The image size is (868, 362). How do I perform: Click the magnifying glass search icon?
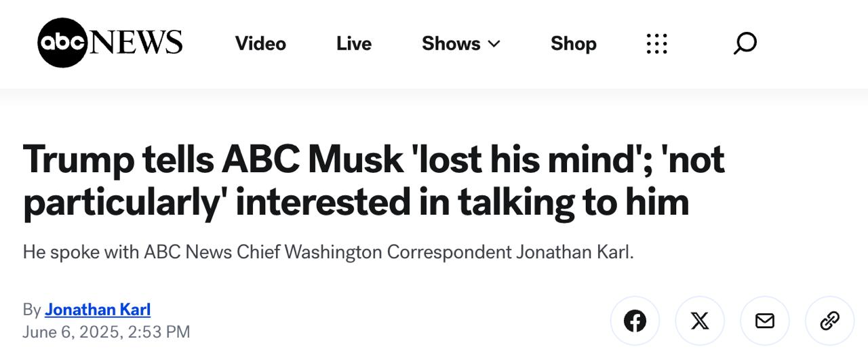pos(745,43)
